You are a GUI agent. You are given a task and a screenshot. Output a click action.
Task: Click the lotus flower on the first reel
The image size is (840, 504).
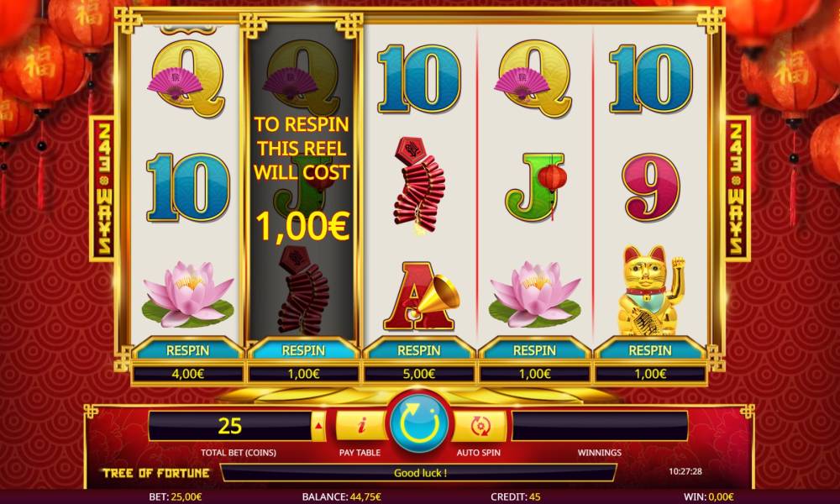(x=187, y=295)
